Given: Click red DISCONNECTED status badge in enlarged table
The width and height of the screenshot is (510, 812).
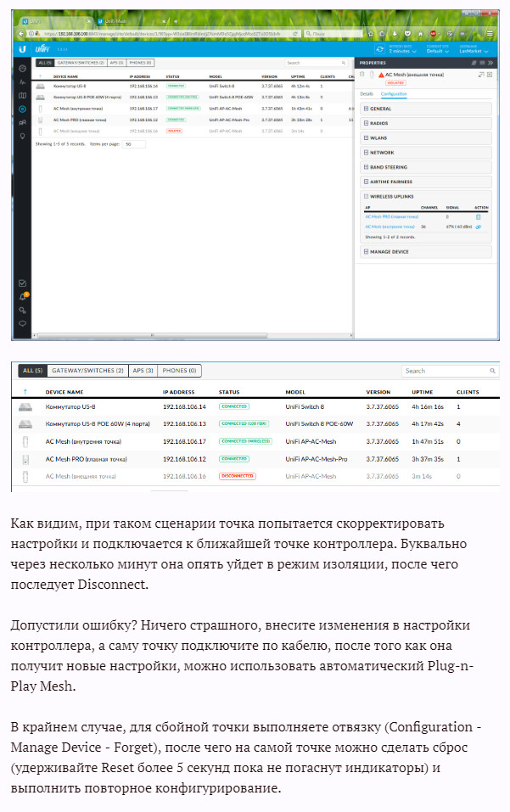Looking at the screenshot, I should pyautogui.click(x=237, y=476).
